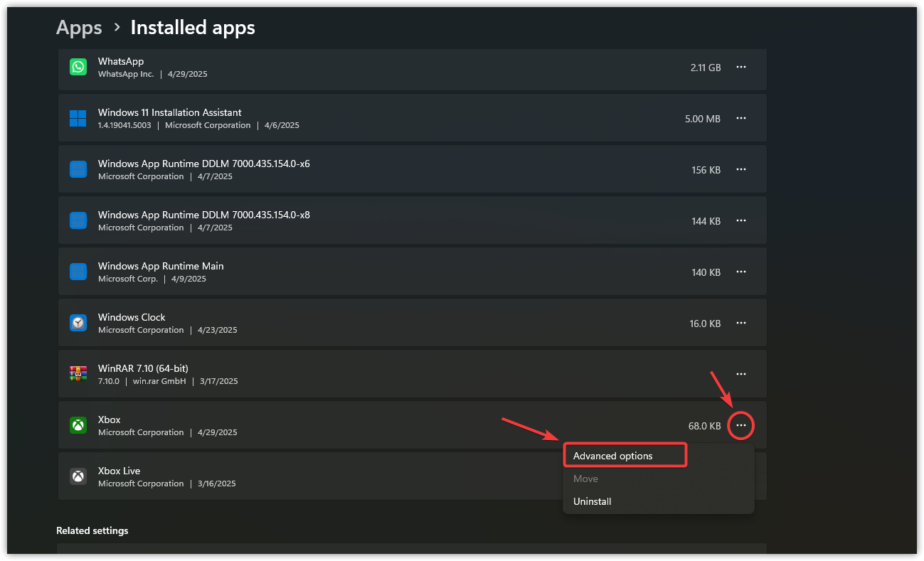Image resolution: width=924 pixels, height=561 pixels.
Task: Open the ellipsis menu for Windows 11 Installation Assistant
Action: coord(740,118)
